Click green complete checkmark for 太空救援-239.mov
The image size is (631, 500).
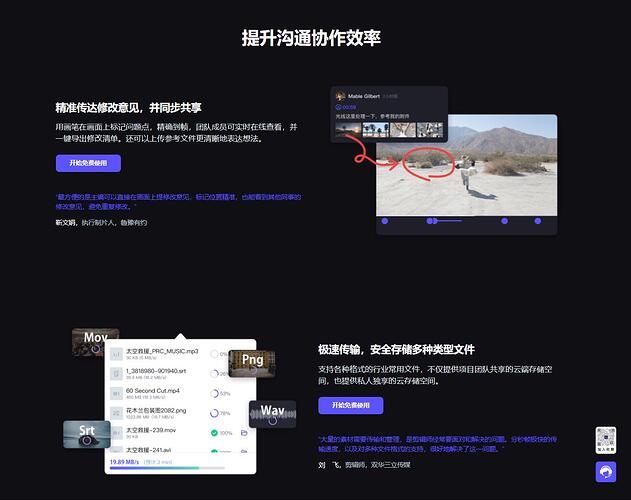214,432
